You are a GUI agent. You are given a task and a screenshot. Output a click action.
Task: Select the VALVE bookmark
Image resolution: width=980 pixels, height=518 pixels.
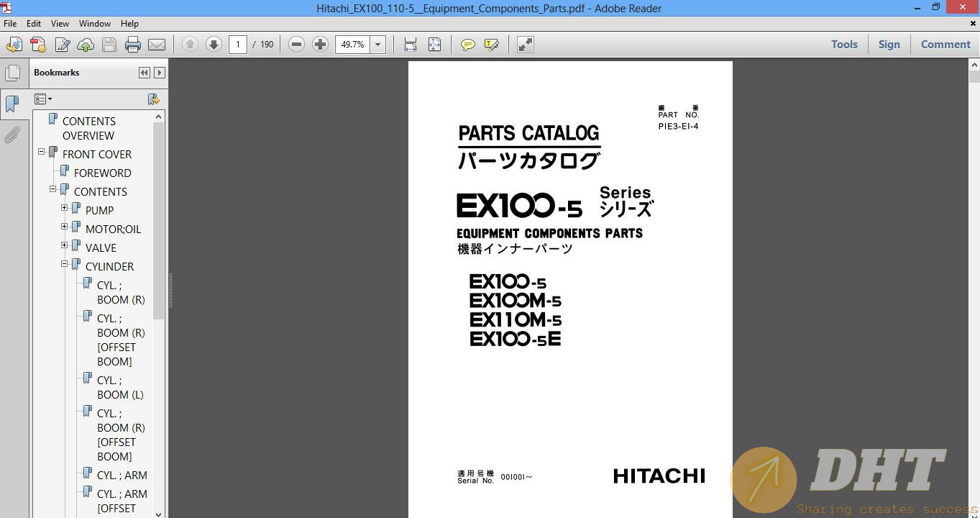[x=101, y=247]
